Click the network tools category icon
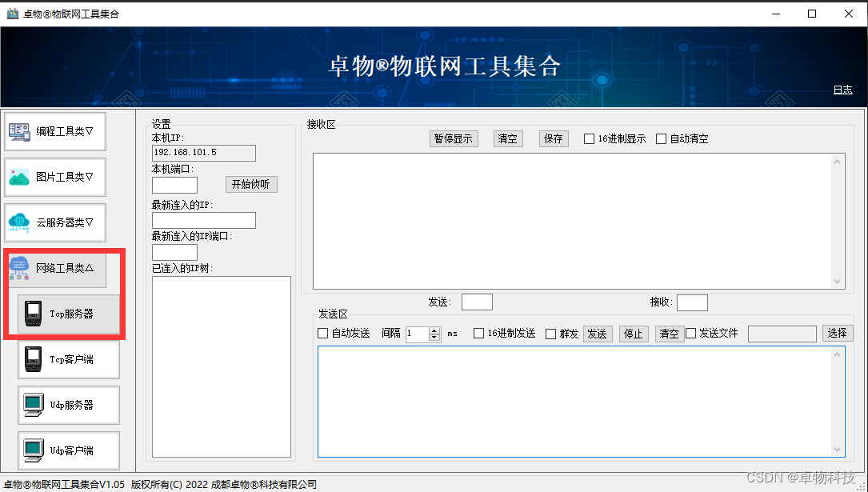 19,268
